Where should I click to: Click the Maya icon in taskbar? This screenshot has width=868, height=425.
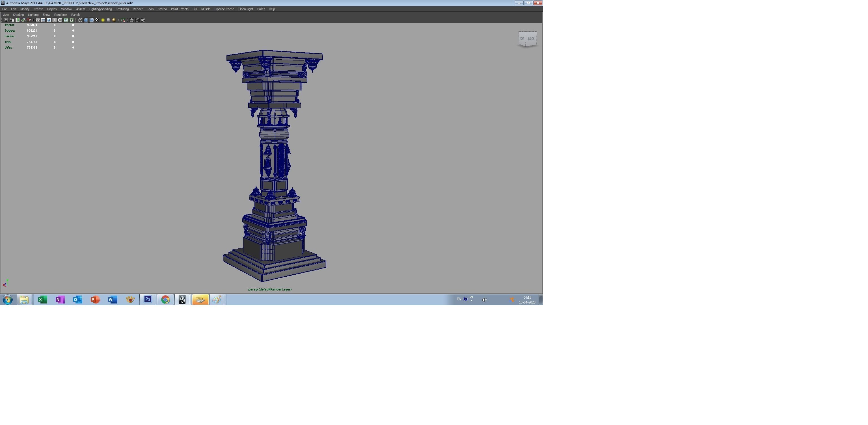pyautogui.click(x=182, y=300)
